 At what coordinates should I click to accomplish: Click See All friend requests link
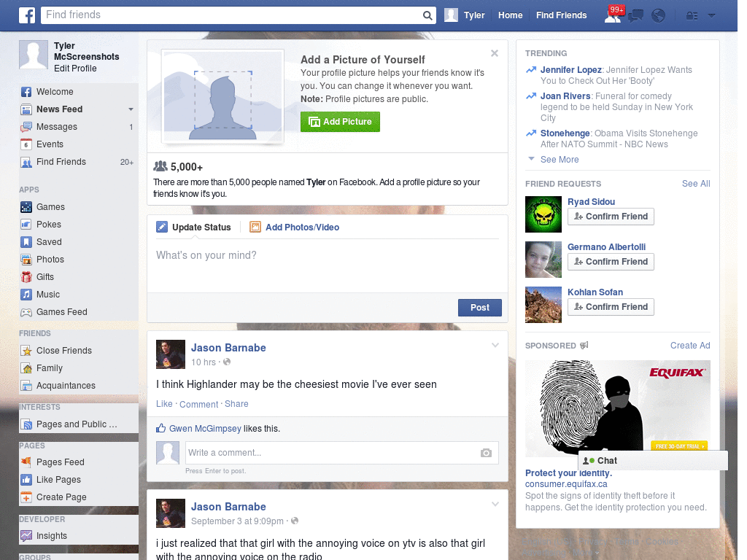tap(695, 184)
